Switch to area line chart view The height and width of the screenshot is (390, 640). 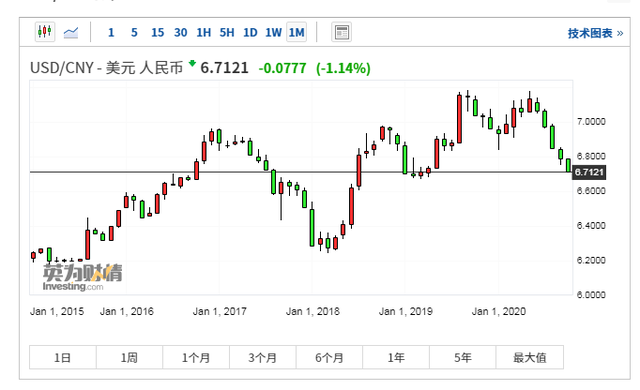point(71,32)
